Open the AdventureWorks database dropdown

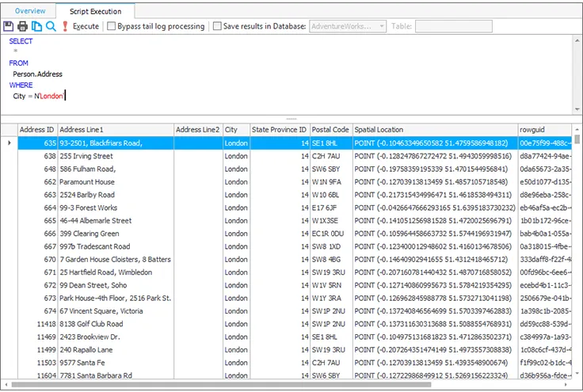coord(348,26)
